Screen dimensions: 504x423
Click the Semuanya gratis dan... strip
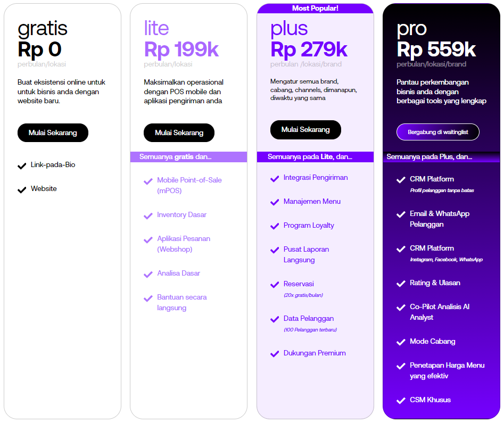[x=189, y=157]
